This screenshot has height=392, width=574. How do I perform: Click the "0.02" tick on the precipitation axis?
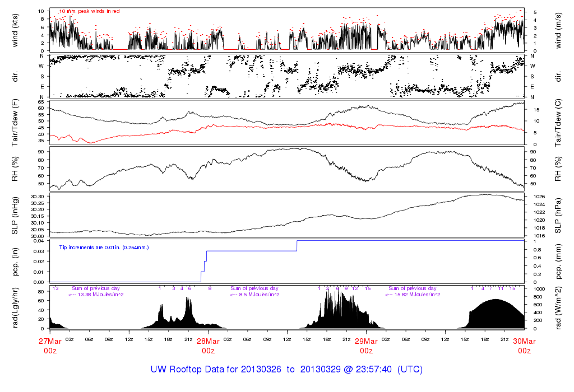tap(39, 262)
